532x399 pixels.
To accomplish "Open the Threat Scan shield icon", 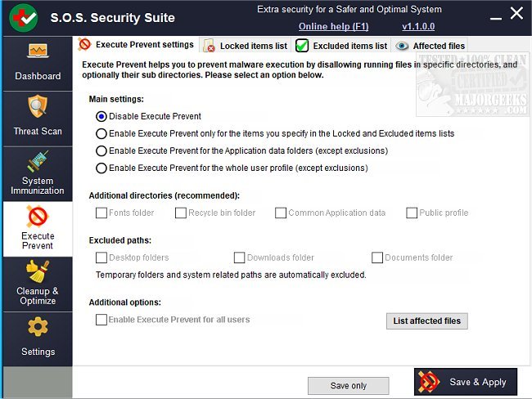I will [37, 107].
